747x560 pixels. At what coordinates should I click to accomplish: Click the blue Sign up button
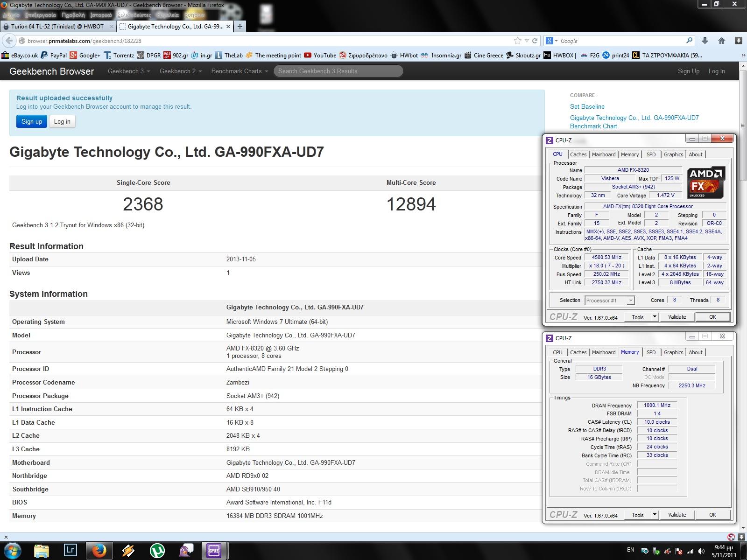(x=32, y=121)
